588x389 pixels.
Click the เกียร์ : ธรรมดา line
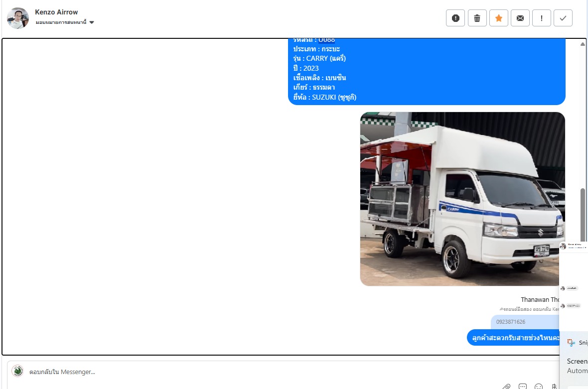[314, 87]
